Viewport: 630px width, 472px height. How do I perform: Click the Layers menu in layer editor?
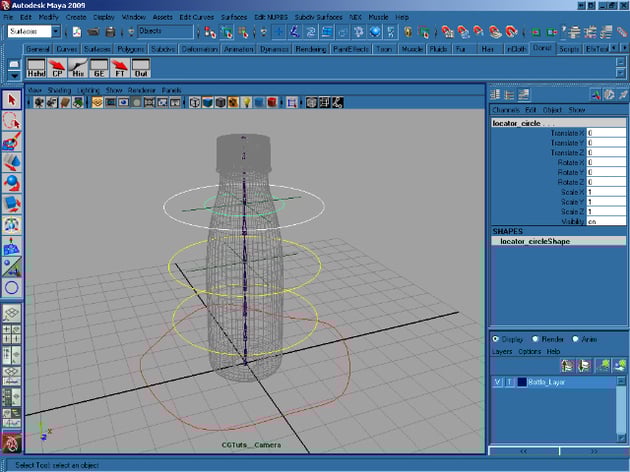[x=502, y=351]
